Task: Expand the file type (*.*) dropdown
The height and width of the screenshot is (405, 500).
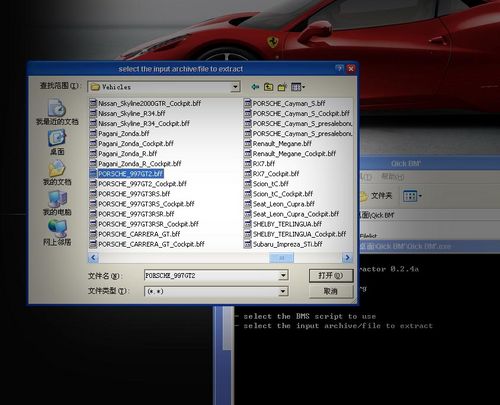Action: pyautogui.click(x=283, y=291)
